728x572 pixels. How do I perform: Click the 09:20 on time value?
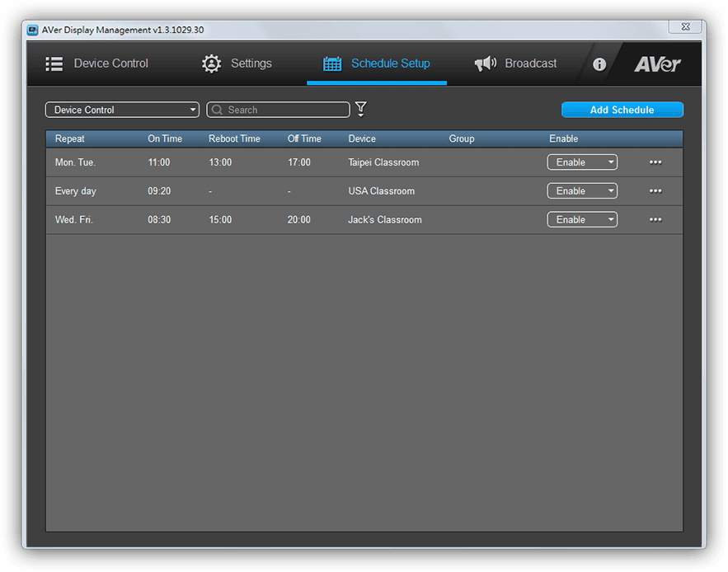(159, 191)
